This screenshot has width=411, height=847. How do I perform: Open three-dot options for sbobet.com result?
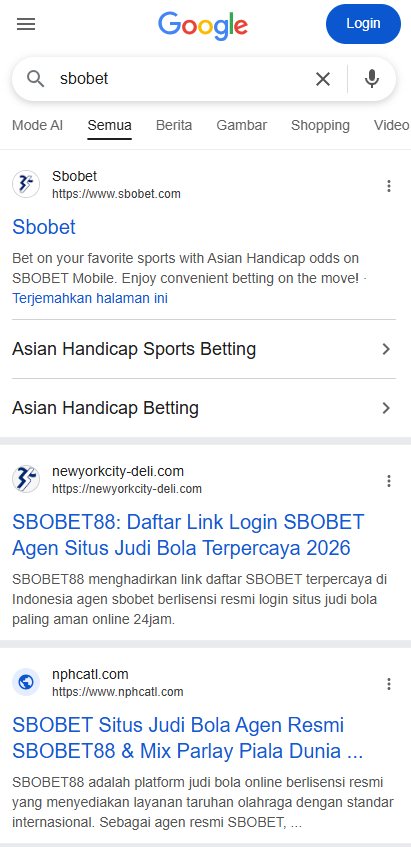pos(389,186)
